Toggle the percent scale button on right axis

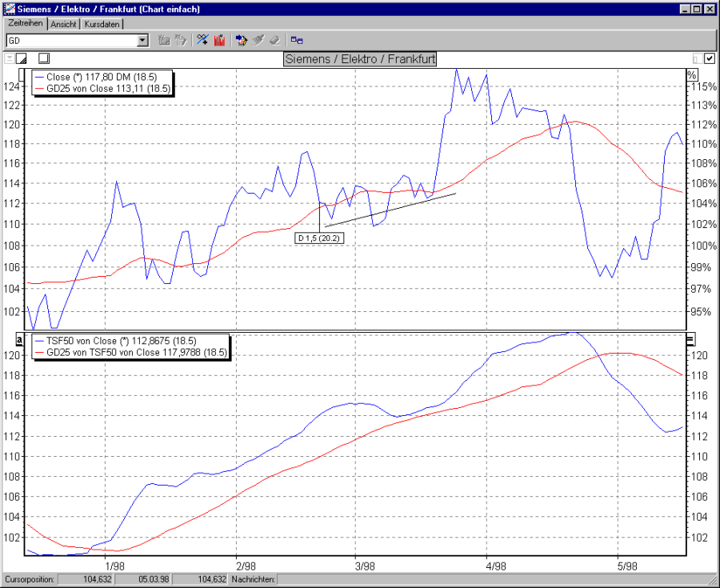coord(691,74)
